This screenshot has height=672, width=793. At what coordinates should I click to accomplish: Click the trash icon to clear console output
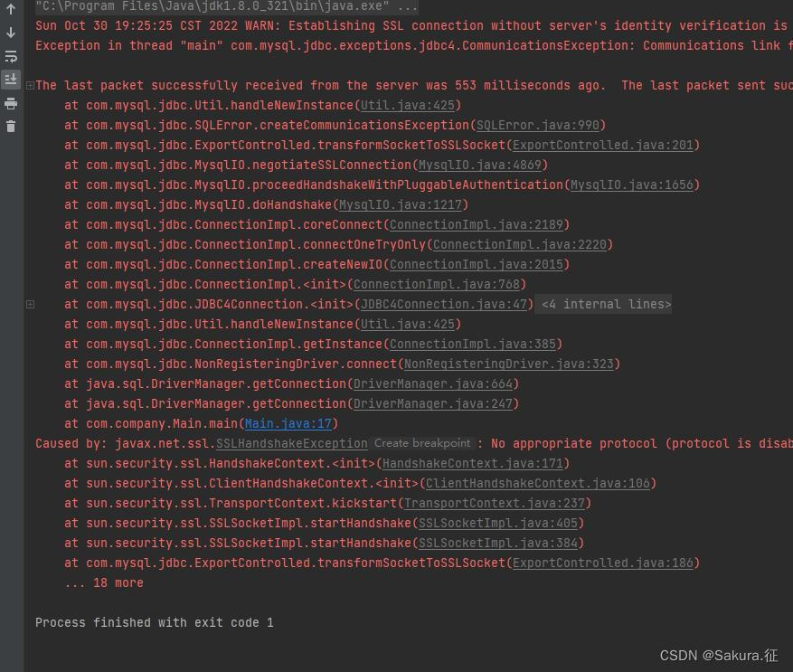pyautogui.click(x=11, y=127)
